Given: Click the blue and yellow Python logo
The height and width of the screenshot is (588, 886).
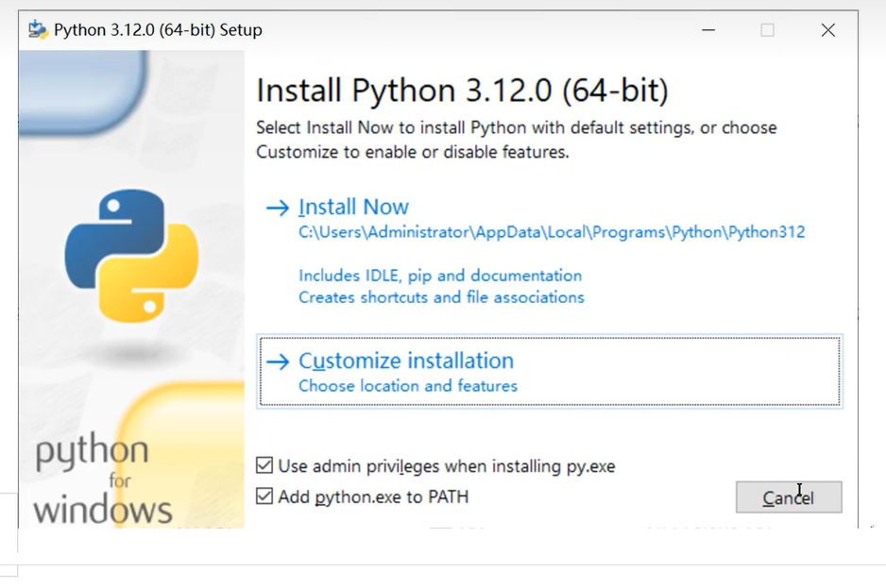Looking at the screenshot, I should pyautogui.click(x=131, y=256).
